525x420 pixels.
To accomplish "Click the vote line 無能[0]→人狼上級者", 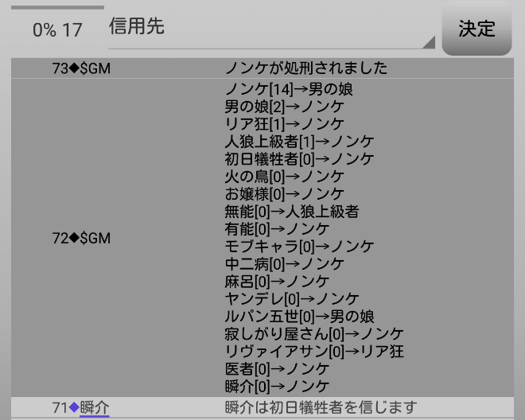I will 292,212.
